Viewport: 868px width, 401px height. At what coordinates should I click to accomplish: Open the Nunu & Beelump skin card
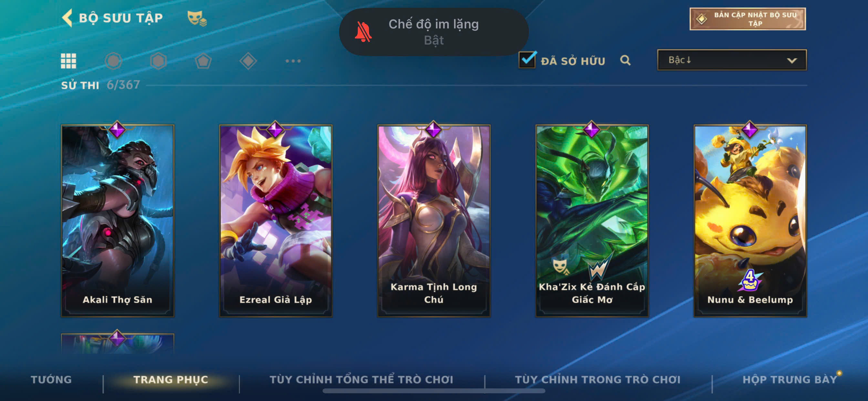click(750, 221)
